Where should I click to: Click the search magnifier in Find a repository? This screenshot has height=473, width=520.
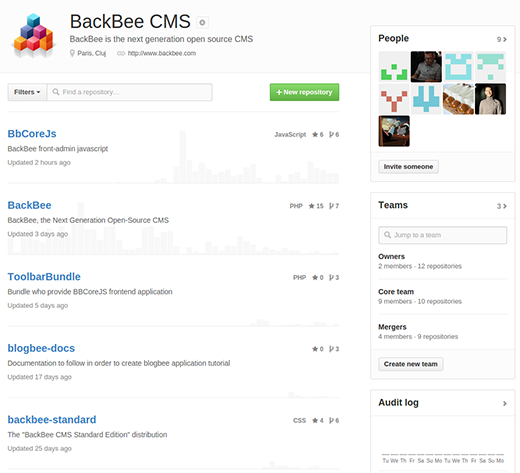point(56,92)
